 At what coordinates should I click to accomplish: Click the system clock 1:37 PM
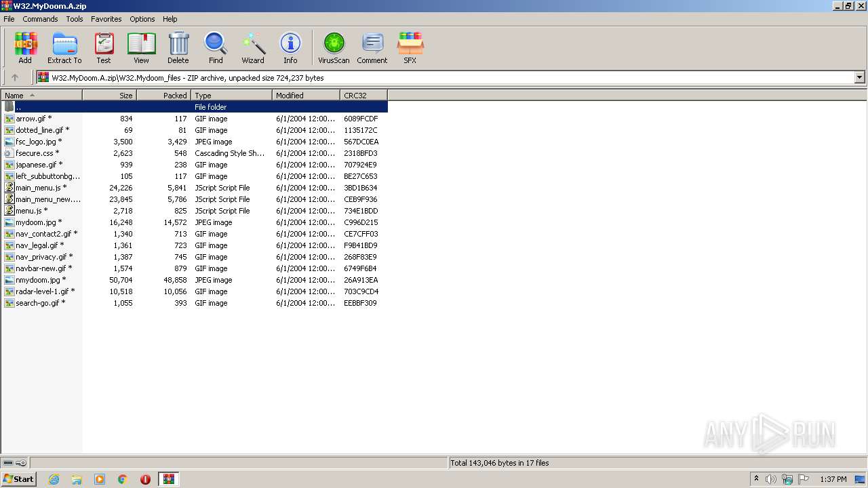coord(833,479)
